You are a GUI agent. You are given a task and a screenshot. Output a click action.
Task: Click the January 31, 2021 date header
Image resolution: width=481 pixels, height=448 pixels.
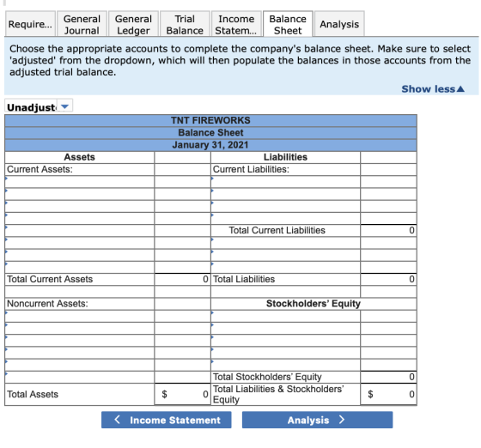pyautogui.click(x=210, y=145)
